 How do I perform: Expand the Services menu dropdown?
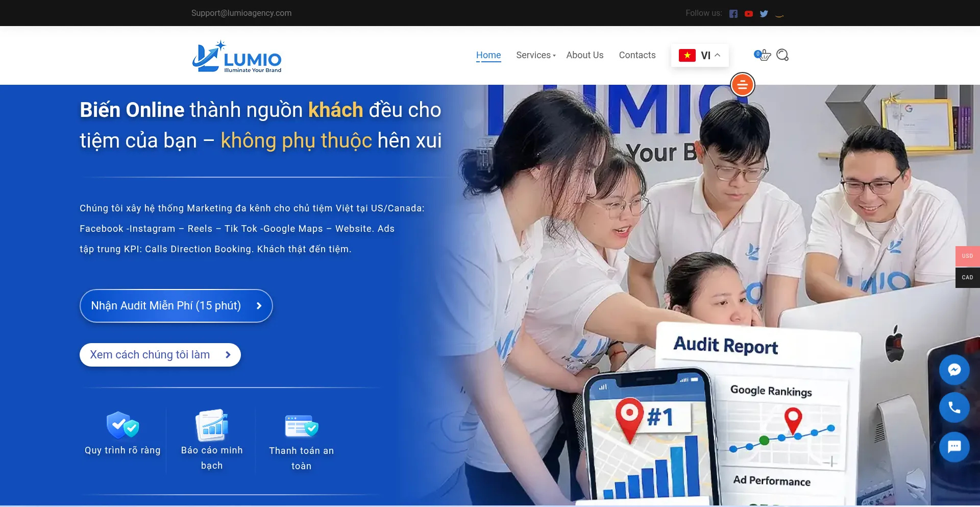coord(535,55)
